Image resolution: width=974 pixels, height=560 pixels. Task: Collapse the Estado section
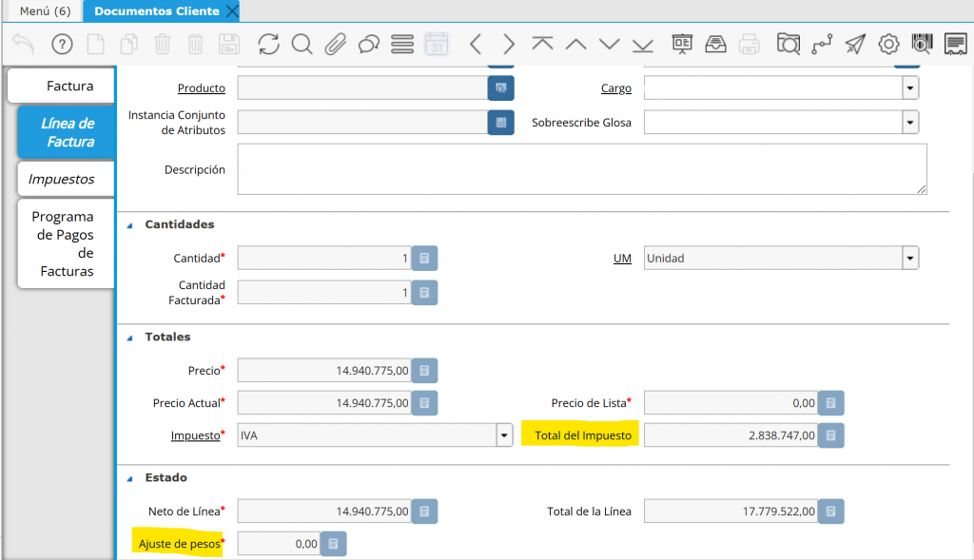(x=129, y=478)
